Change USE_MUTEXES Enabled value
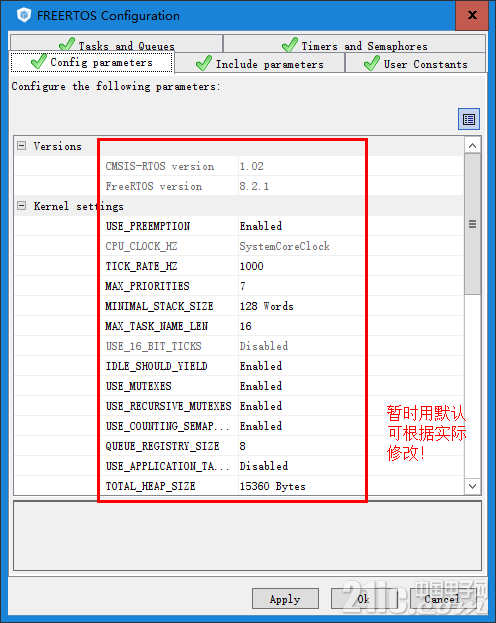Viewport: 496px width, 623px height. [261, 386]
